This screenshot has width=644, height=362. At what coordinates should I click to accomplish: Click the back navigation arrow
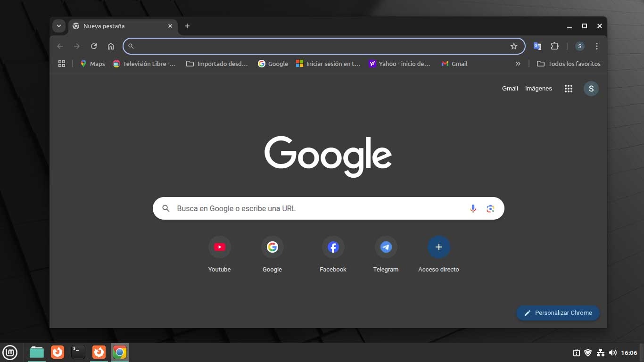click(x=60, y=46)
